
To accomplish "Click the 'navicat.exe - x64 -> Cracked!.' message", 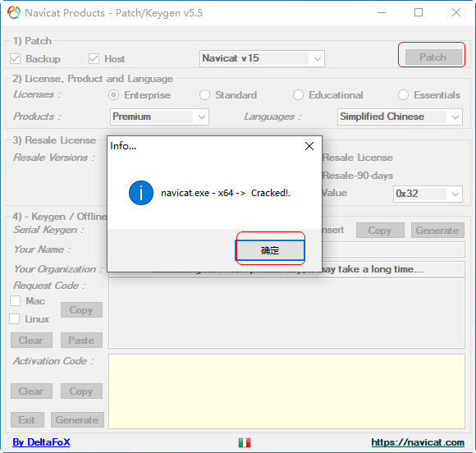I will pyautogui.click(x=226, y=193).
